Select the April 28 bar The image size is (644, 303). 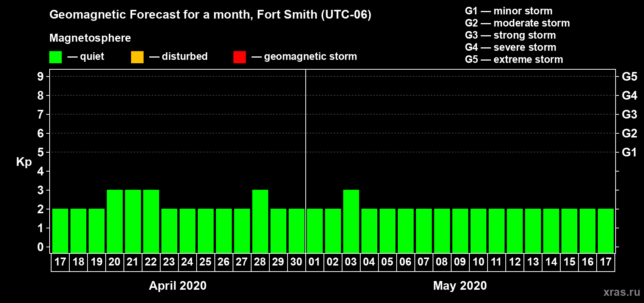click(260, 221)
